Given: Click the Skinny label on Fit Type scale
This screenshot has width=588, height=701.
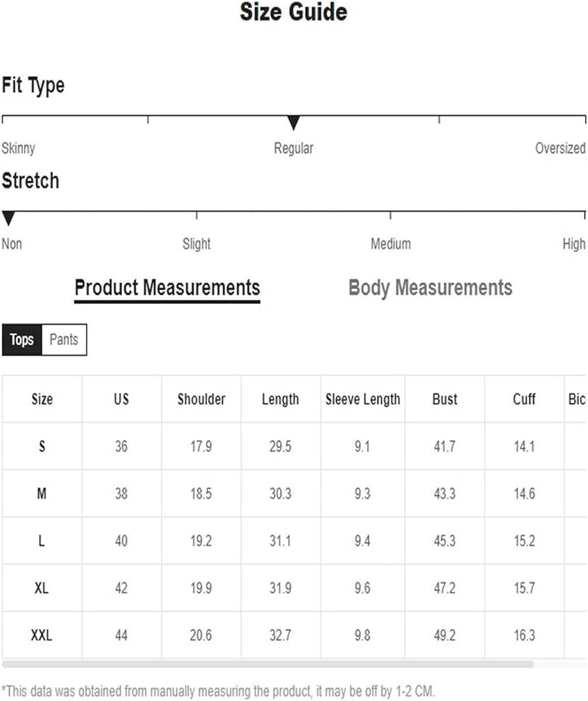Looking at the screenshot, I should [18, 148].
